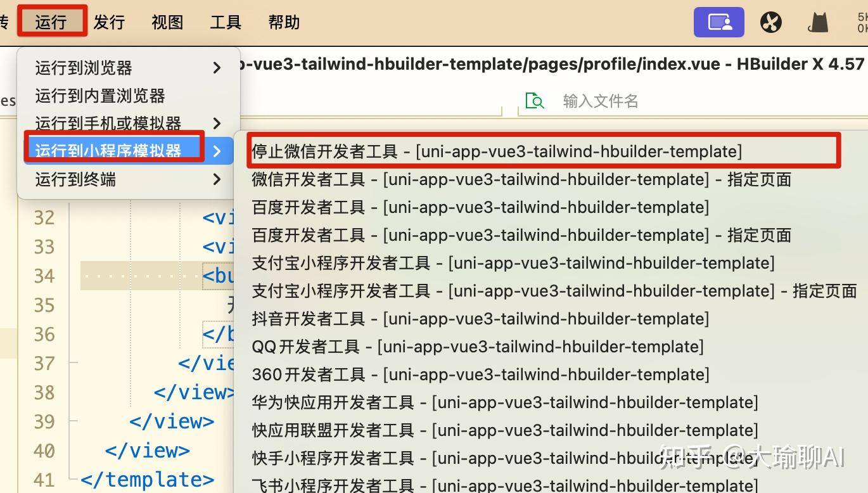
Task: Collapse code fold at line 41
Action: point(73,480)
